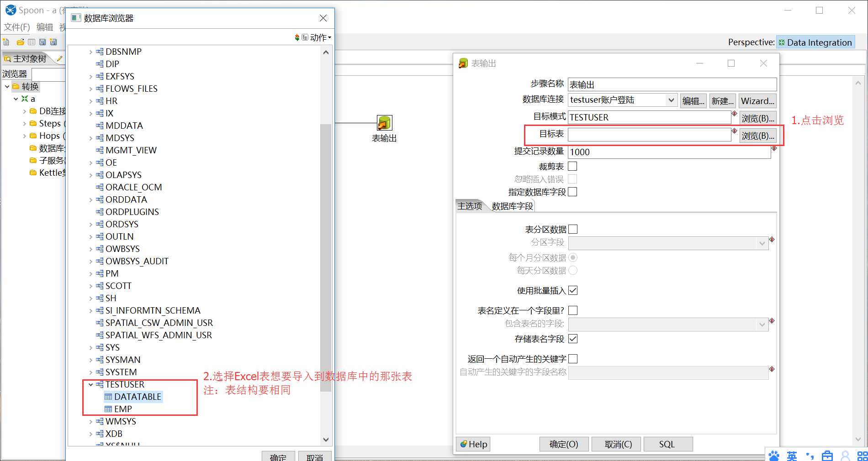
Task: Click the DB连接 folder icon in tree
Action: tap(33, 111)
